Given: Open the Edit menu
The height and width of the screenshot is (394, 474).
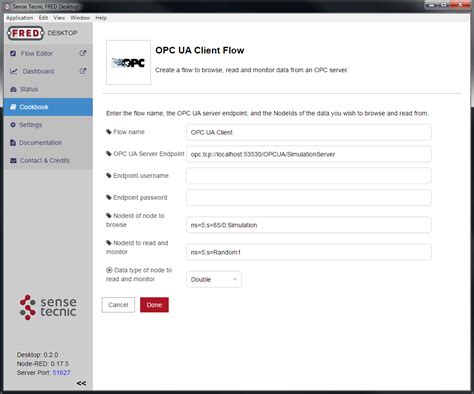Looking at the screenshot, I should point(43,18).
